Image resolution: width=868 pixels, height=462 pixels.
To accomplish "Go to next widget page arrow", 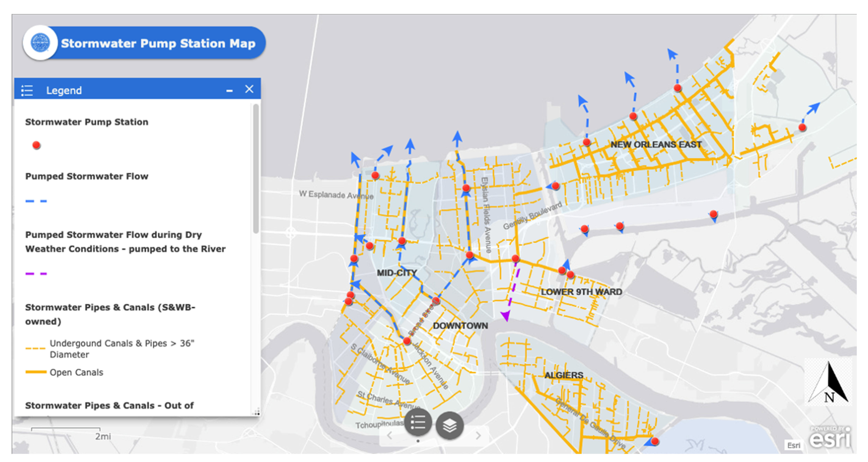I will click(478, 435).
